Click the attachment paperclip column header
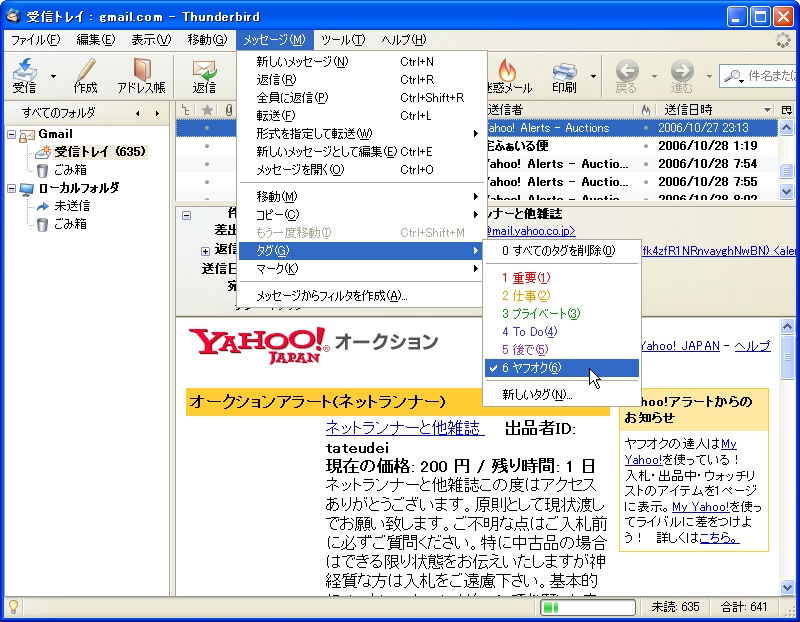Viewport: 800px width, 622px height. point(229,110)
